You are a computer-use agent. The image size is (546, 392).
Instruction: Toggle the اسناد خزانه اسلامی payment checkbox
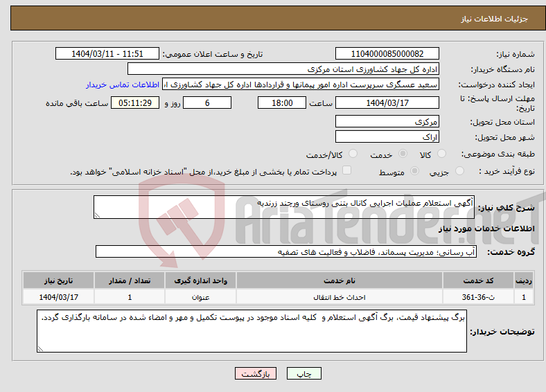pyautogui.click(x=347, y=170)
